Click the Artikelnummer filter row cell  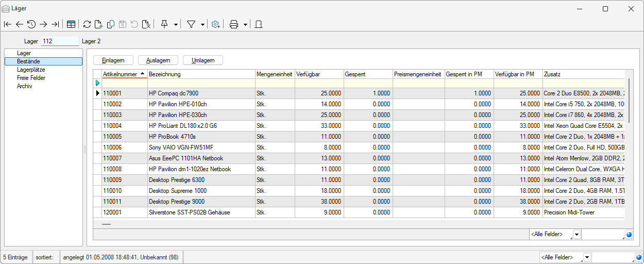coord(124,83)
